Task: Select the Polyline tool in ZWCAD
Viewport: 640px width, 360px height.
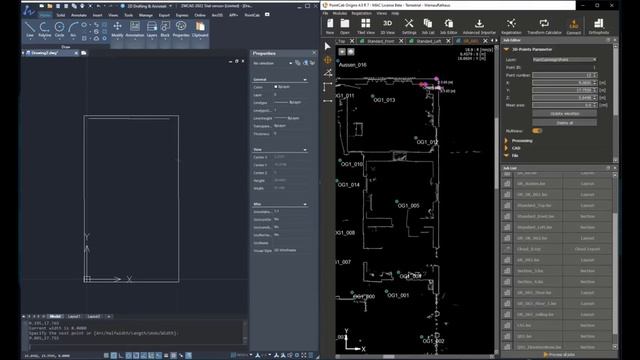Action: click(44, 30)
